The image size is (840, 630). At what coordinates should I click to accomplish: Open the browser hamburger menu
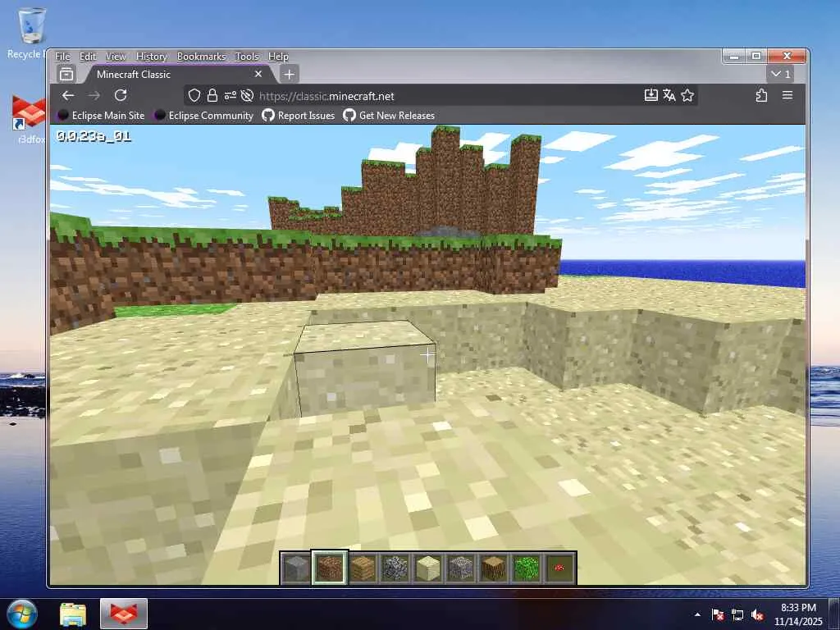click(x=787, y=95)
